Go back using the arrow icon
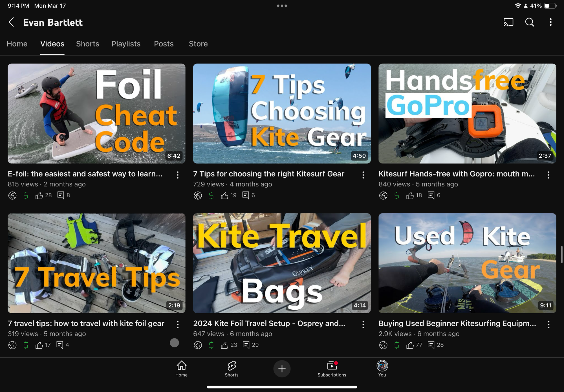This screenshot has width=564, height=392. pos(11,22)
